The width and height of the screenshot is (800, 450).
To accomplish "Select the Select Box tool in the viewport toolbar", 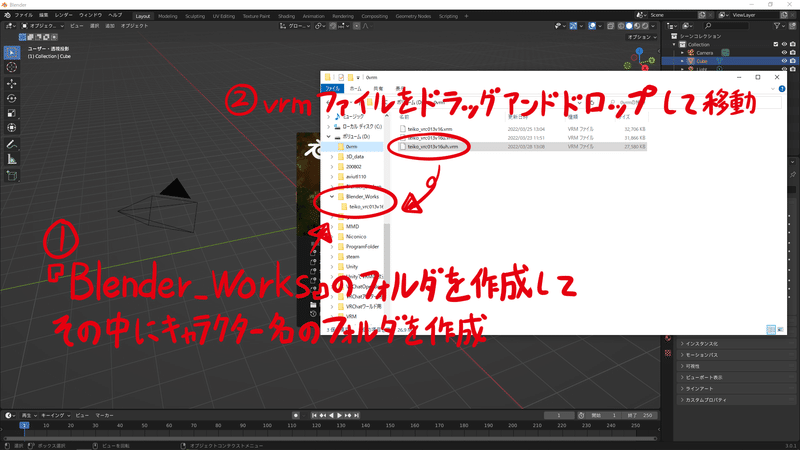I will click(x=12, y=53).
